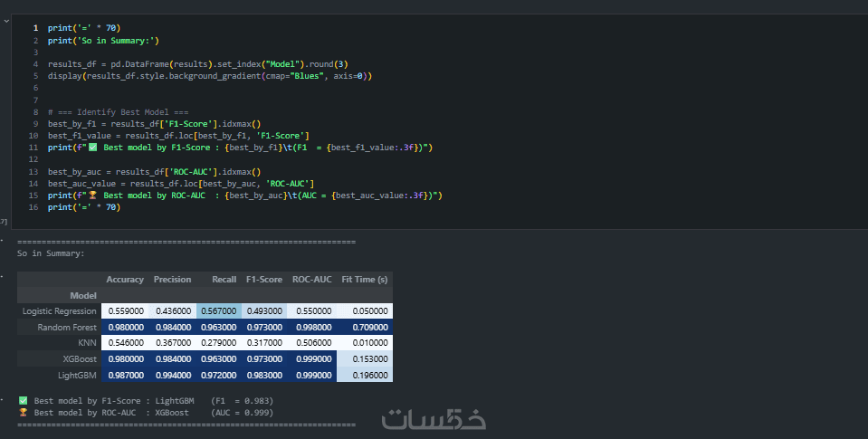Screen dimensions: 868x439
Task: Click XGBoost precision value 0.984000
Action: pos(173,358)
